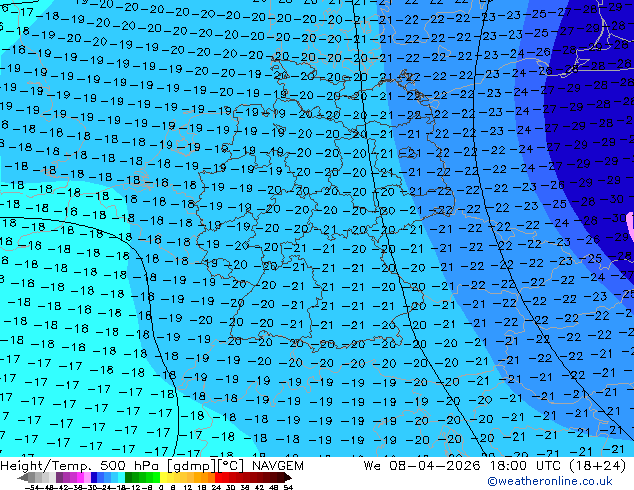Click the '[gdmp]' unit label
The height and width of the screenshot is (490, 634).
coord(192,466)
